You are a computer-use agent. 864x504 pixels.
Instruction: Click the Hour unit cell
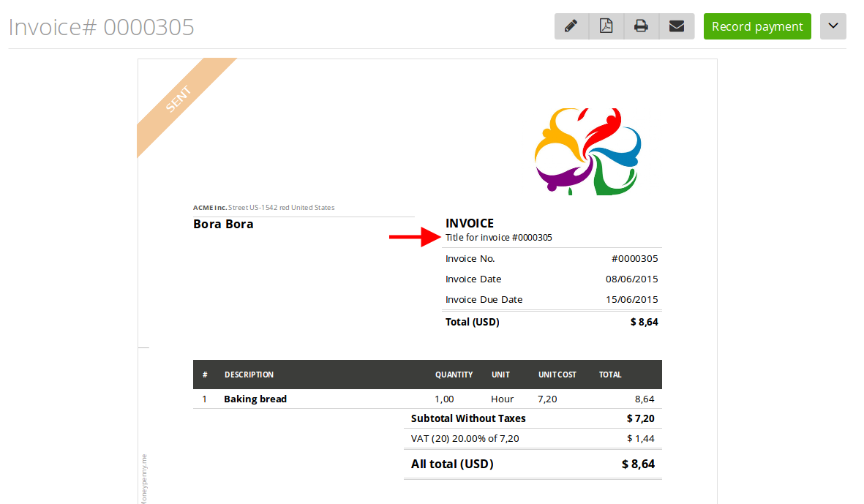pyautogui.click(x=502, y=399)
